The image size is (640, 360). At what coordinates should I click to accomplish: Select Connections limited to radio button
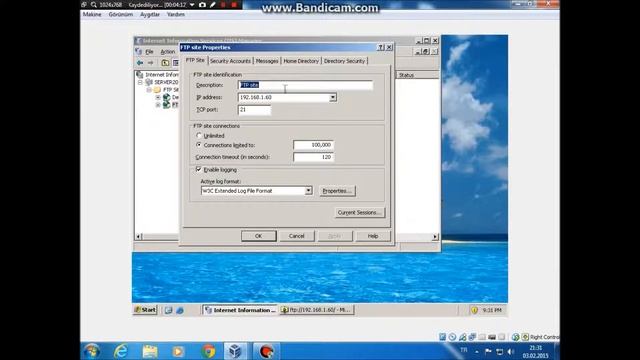click(199, 145)
